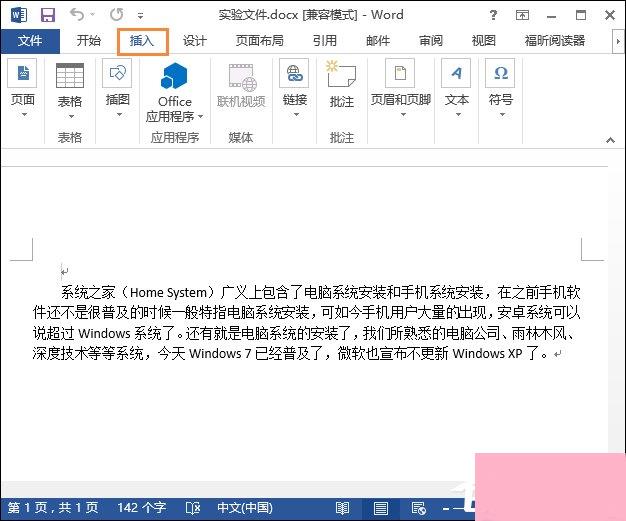Open the 文件 File tab

click(30, 41)
